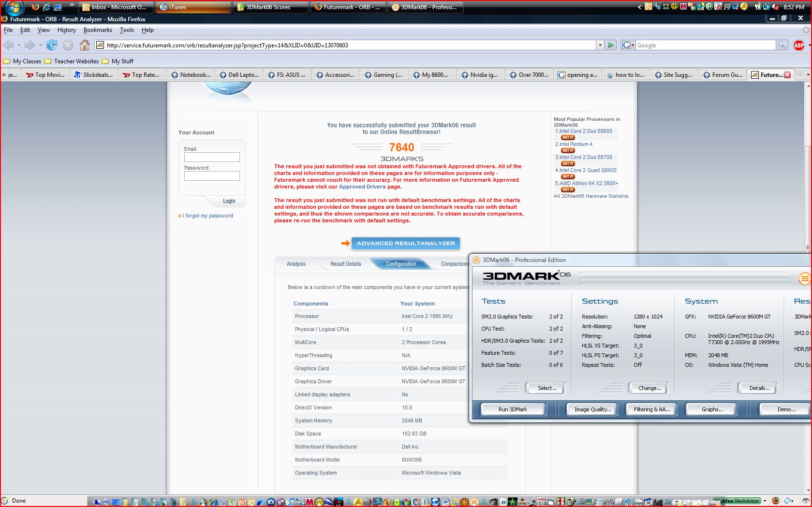Click the Run 3DMark button

pyautogui.click(x=513, y=409)
